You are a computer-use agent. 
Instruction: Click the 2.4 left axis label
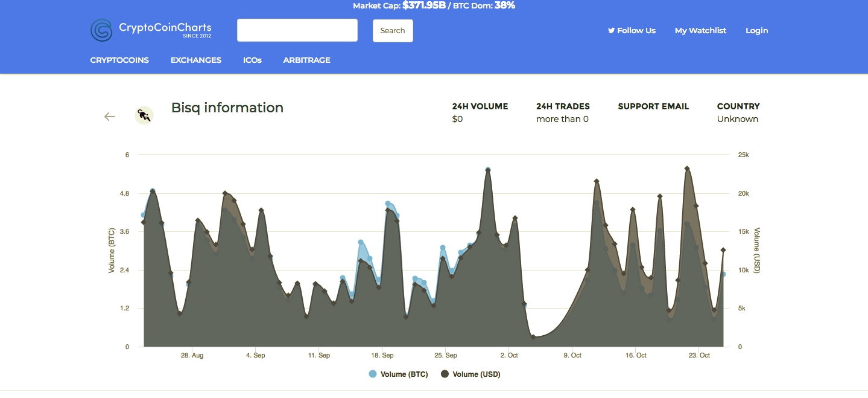pos(125,271)
